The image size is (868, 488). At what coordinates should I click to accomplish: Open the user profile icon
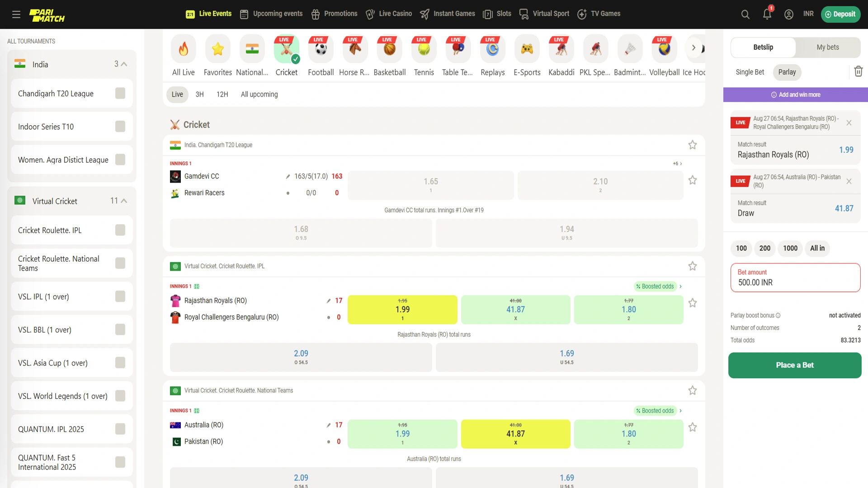point(788,14)
